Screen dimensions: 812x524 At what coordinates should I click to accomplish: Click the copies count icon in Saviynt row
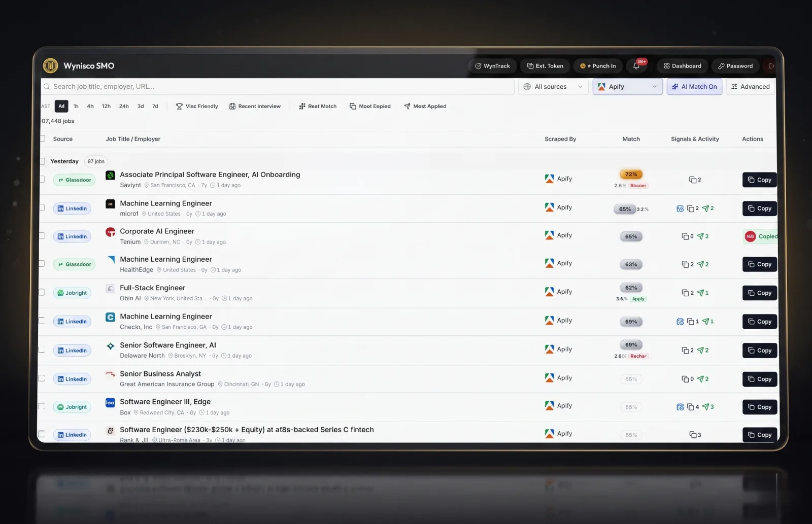[x=692, y=180]
